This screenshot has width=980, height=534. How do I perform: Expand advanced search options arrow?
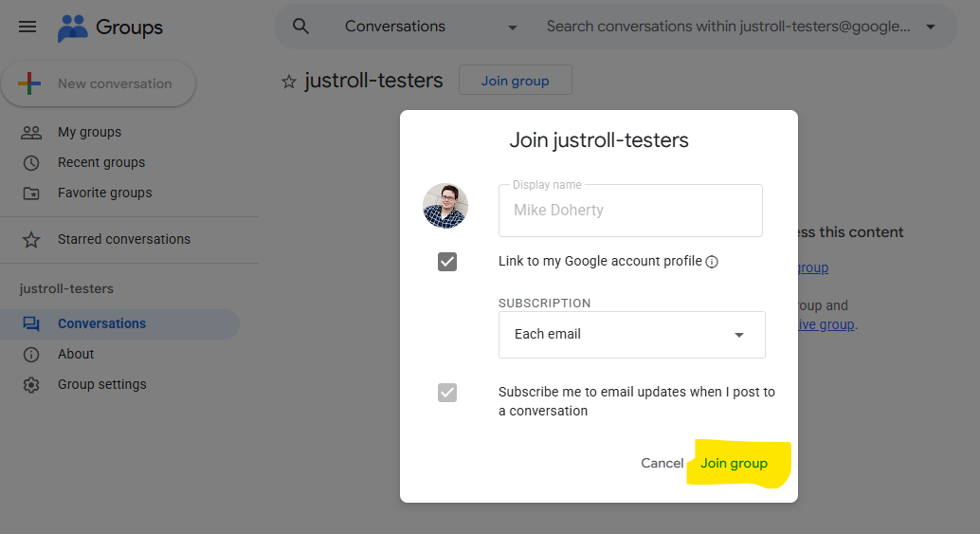931,27
